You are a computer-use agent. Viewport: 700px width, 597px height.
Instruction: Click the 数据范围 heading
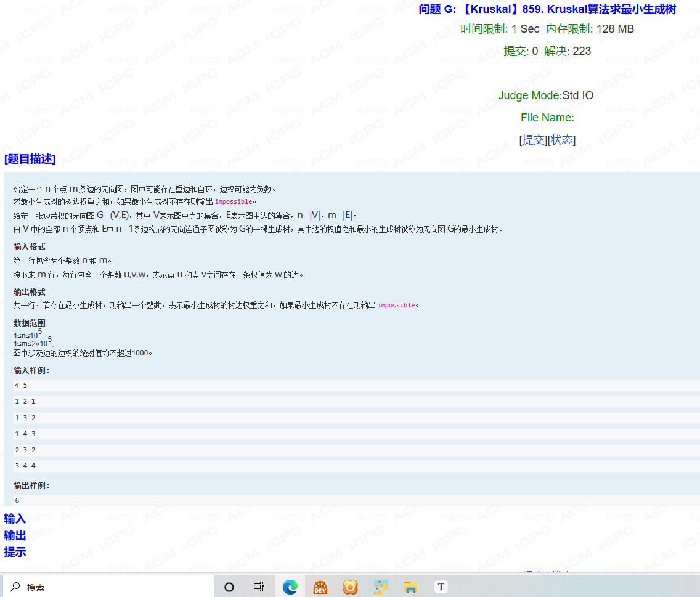click(x=29, y=323)
